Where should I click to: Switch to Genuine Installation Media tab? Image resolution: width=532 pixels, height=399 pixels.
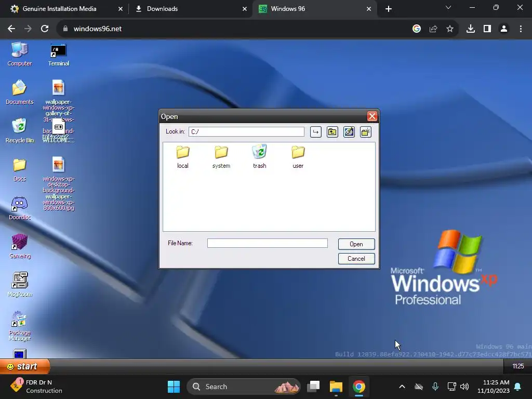coord(59,9)
